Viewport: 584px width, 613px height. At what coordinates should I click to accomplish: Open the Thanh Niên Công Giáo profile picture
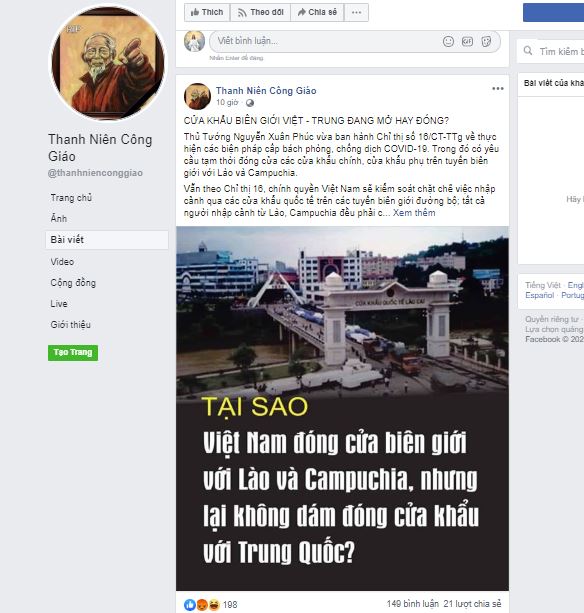tap(108, 63)
